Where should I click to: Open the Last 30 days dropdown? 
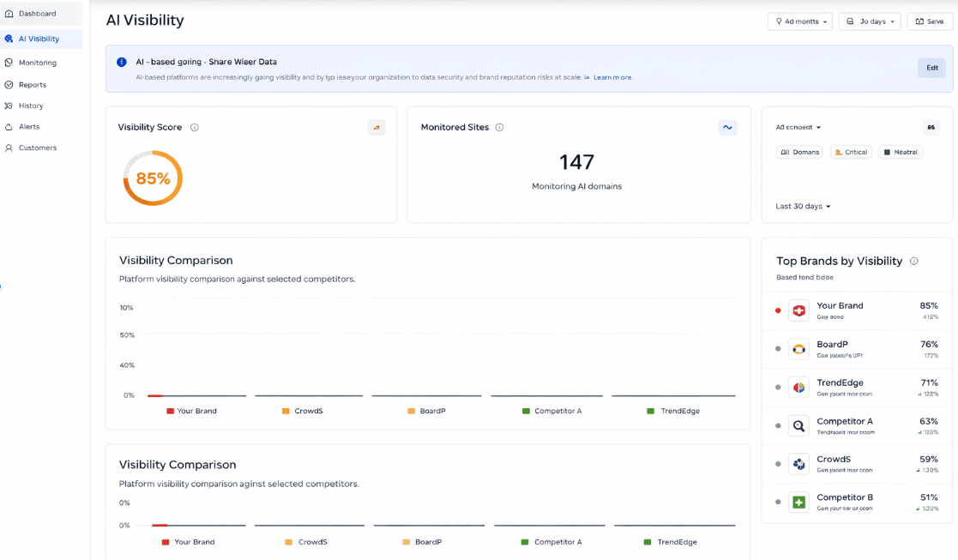pyautogui.click(x=803, y=207)
